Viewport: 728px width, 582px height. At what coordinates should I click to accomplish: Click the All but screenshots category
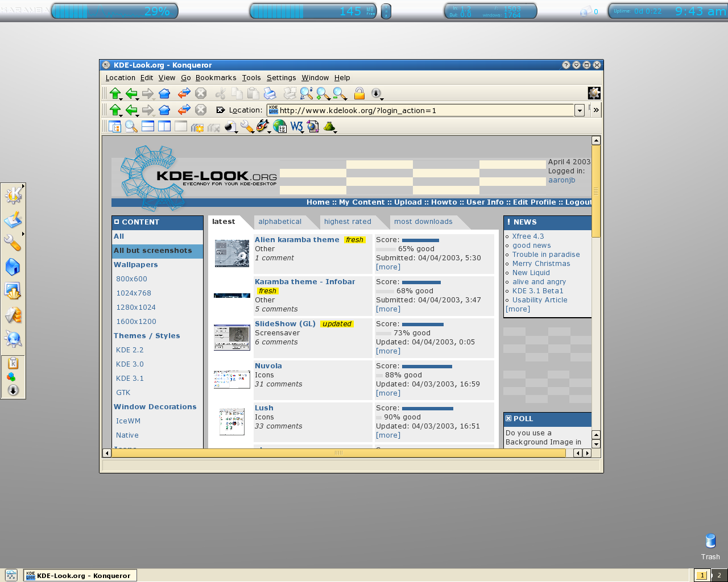pos(158,251)
